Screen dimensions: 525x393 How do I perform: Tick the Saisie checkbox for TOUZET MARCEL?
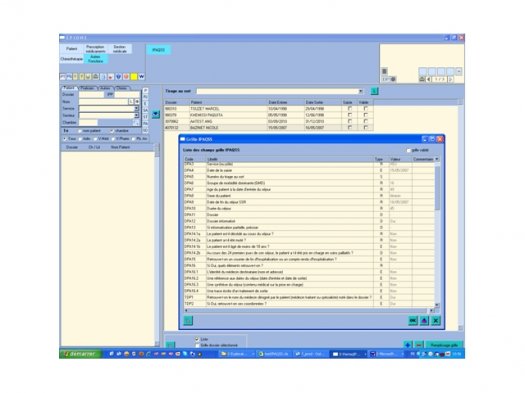coord(350,108)
